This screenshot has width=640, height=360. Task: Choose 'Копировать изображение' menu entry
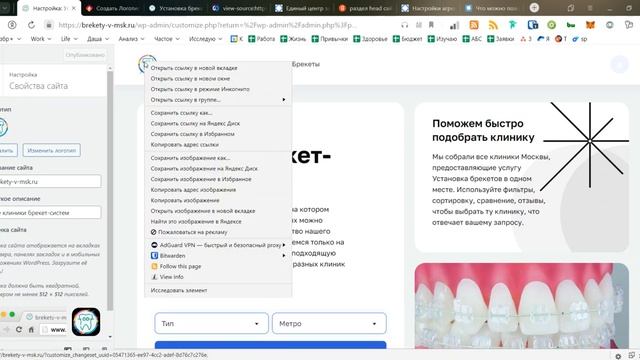(x=218, y=200)
